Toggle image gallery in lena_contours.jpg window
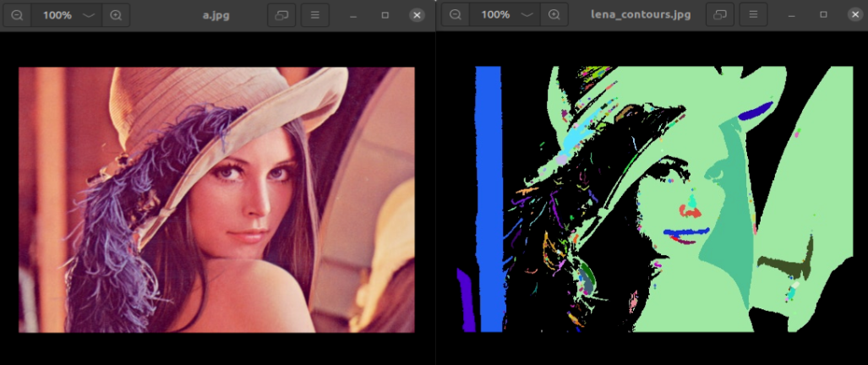868x365 pixels. 719,15
